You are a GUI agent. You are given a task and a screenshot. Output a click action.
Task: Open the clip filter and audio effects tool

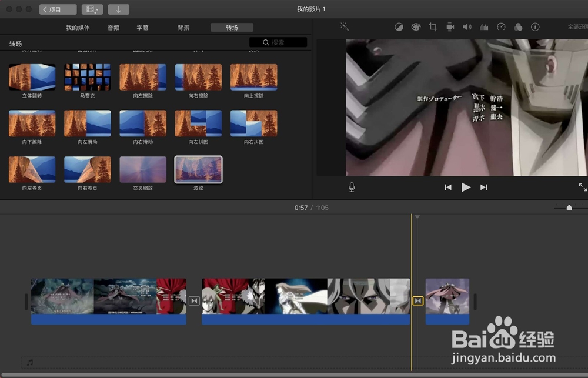tap(518, 27)
